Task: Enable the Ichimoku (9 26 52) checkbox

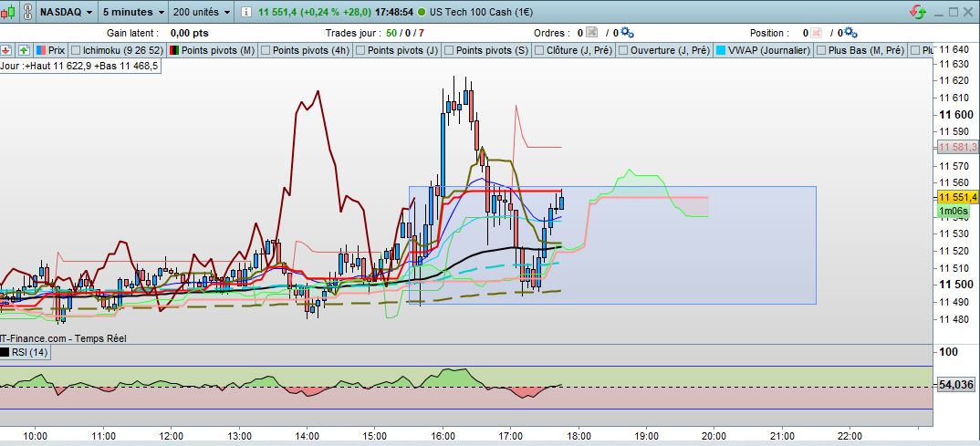Action: pyautogui.click(x=76, y=50)
